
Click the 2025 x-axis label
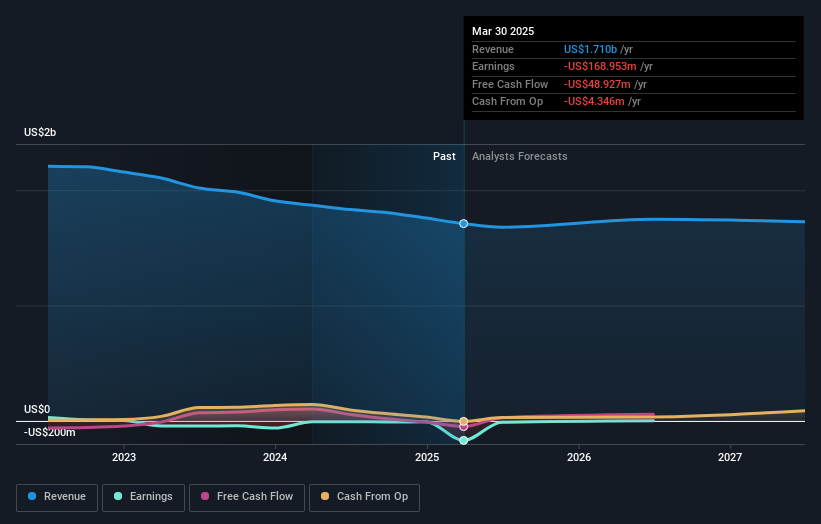(427, 457)
